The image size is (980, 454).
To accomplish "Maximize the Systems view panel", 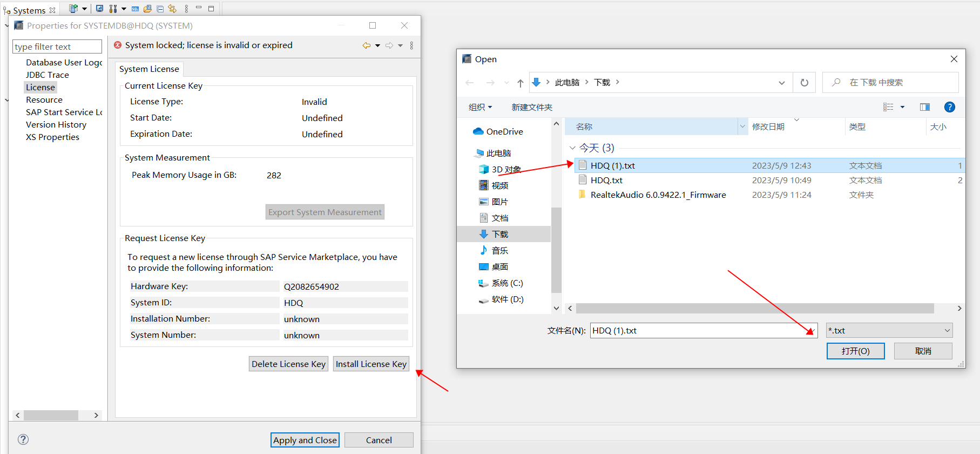I will tap(211, 9).
